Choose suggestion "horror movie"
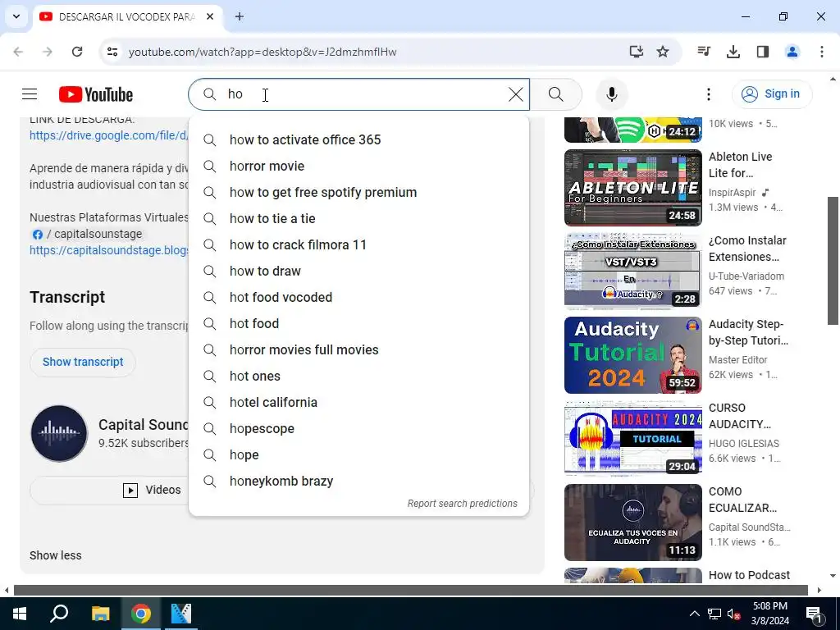This screenshot has width=840, height=630. 359,166
